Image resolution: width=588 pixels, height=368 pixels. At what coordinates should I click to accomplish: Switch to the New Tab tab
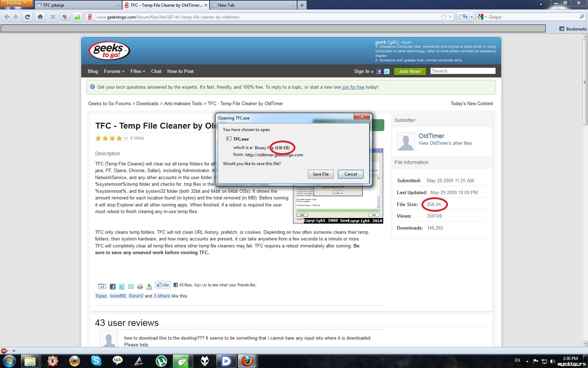(x=253, y=5)
